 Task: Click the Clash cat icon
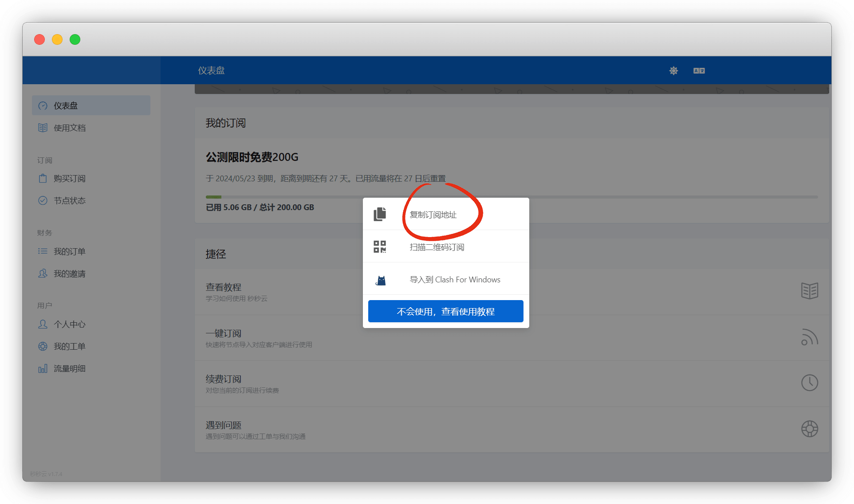point(381,280)
